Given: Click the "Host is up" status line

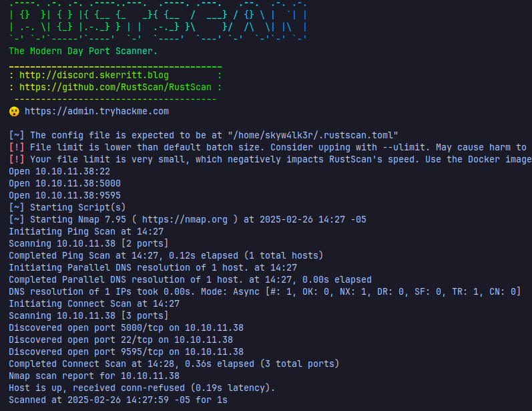Looking at the screenshot, I should point(142,388).
